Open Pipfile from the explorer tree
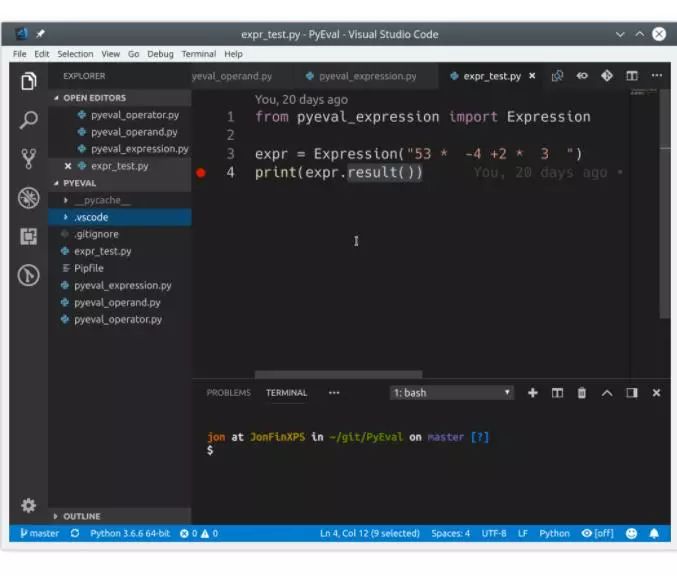Viewport: 677px width, 576px height. pos(120,269)
